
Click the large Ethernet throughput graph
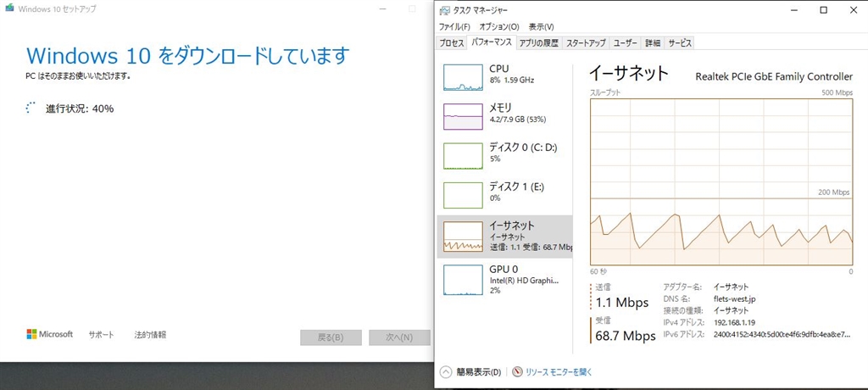[721, 182]
